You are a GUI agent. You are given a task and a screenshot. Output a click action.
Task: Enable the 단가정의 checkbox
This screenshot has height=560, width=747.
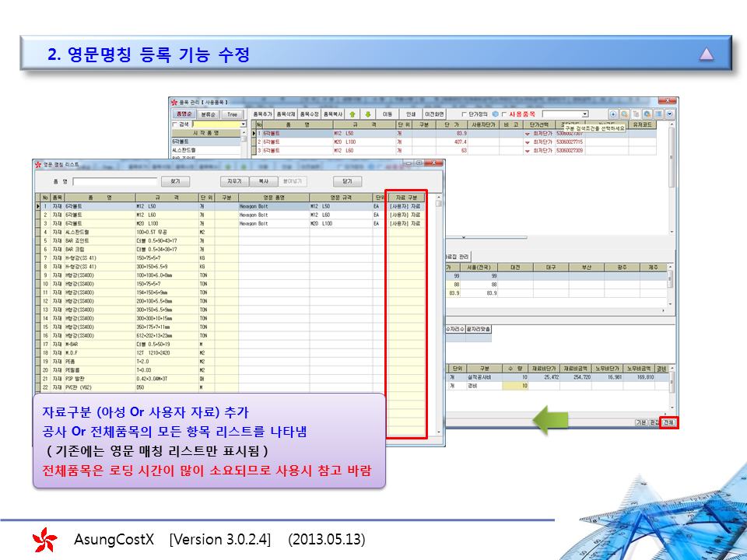(465, 114)
